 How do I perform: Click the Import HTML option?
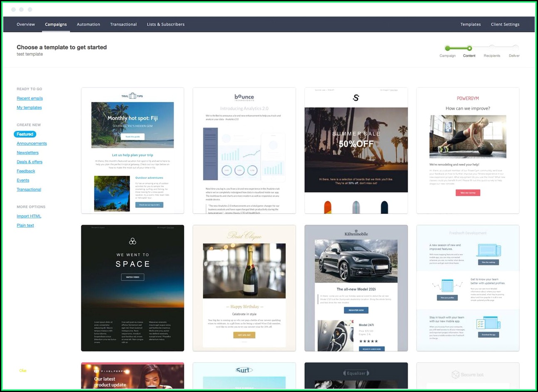[29, 216]
